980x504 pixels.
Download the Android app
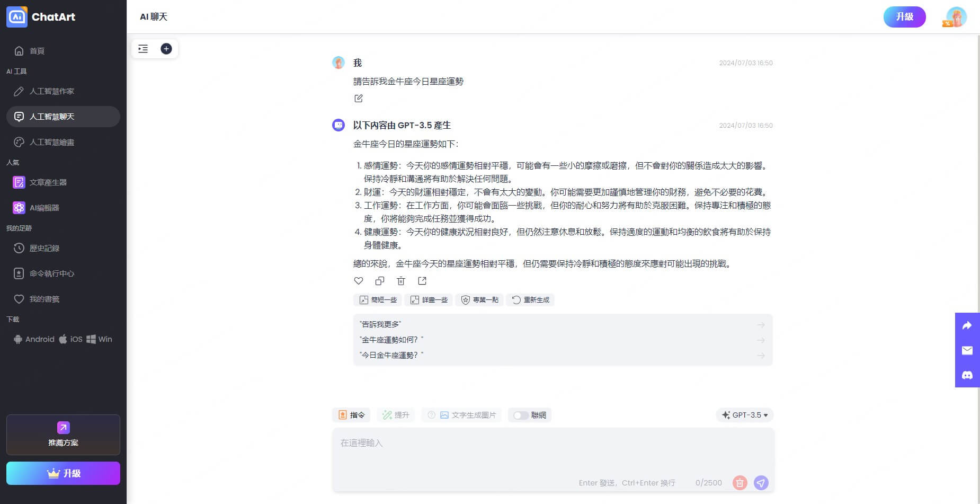coord(34,339)
